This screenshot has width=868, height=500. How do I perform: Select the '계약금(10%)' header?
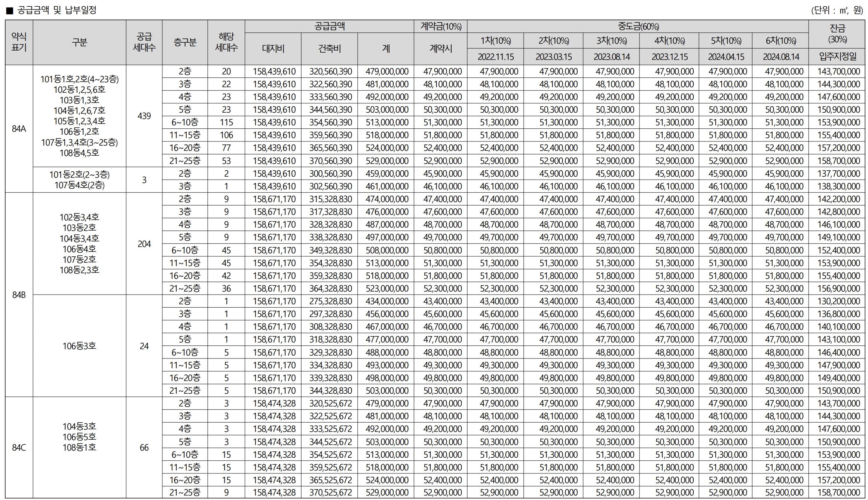coord(441,27)
